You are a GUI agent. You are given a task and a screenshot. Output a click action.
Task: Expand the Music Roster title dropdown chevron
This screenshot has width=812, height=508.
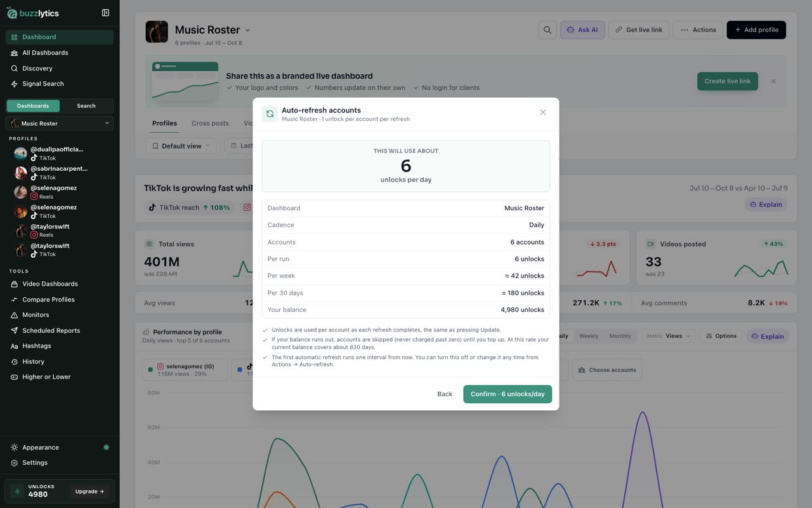247,30
